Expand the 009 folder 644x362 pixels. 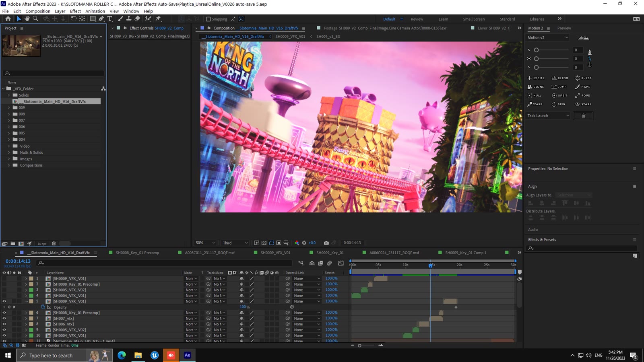(9, 108)
